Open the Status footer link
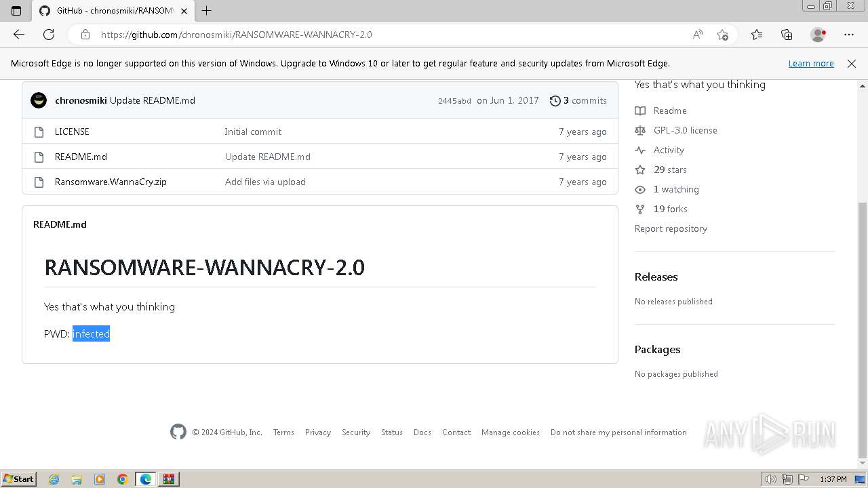The height and width of the screenshot is (488, 868). [x=392, y=432]
